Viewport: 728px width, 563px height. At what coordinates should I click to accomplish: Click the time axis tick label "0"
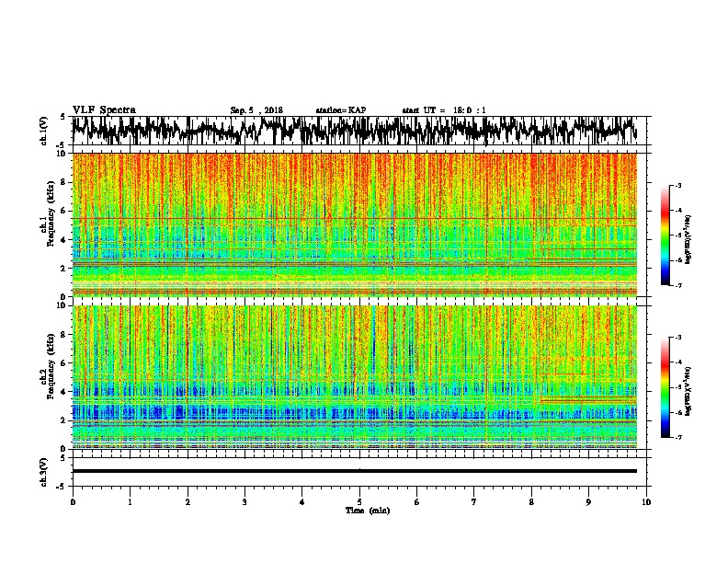point(73,502)
